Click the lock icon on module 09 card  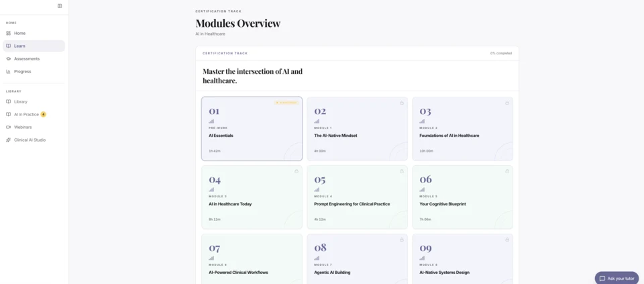click(x=507, y=239)
